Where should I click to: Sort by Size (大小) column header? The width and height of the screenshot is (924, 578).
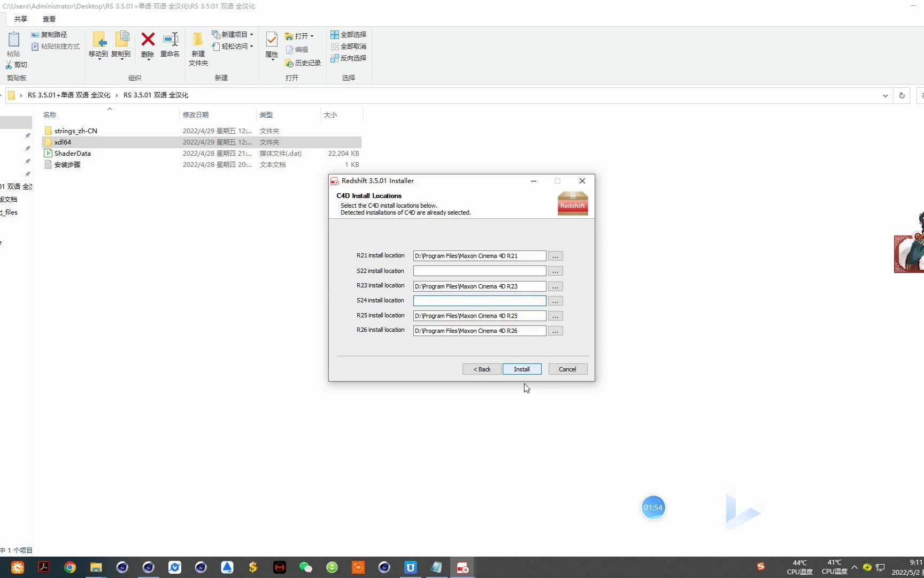(330, 115)
